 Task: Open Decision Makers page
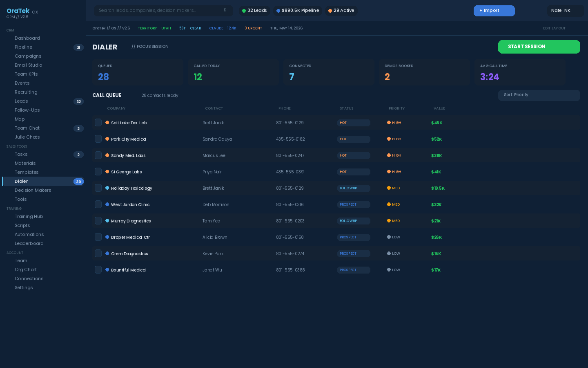pos(33,190)
